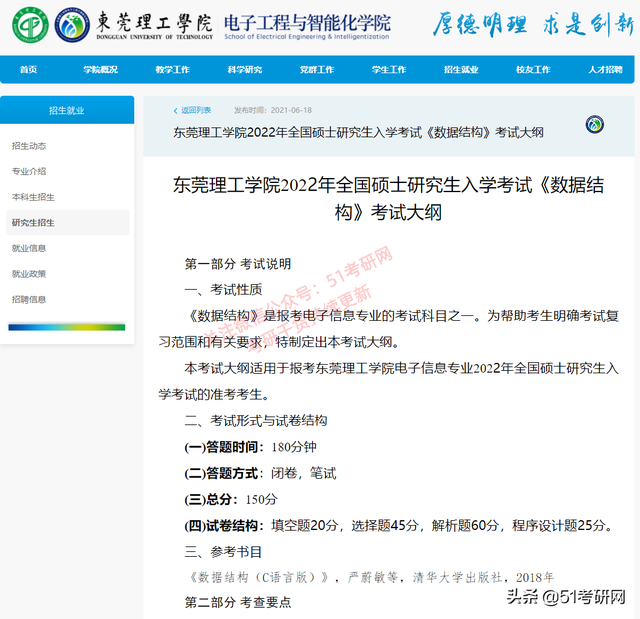The image size is (640, 619).
Task: Open 专业介绍 from the sidebar
Action: (29, 171)
